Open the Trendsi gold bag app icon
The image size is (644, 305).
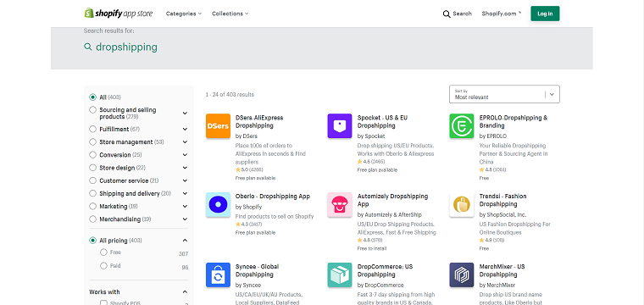[x=462, y=204]
